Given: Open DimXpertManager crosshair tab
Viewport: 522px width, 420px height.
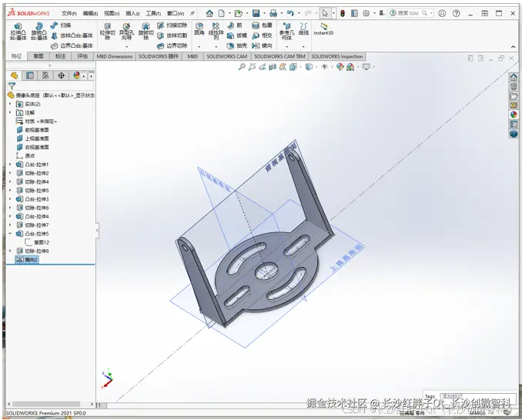Looking at the screenshot, I should 62,75.
